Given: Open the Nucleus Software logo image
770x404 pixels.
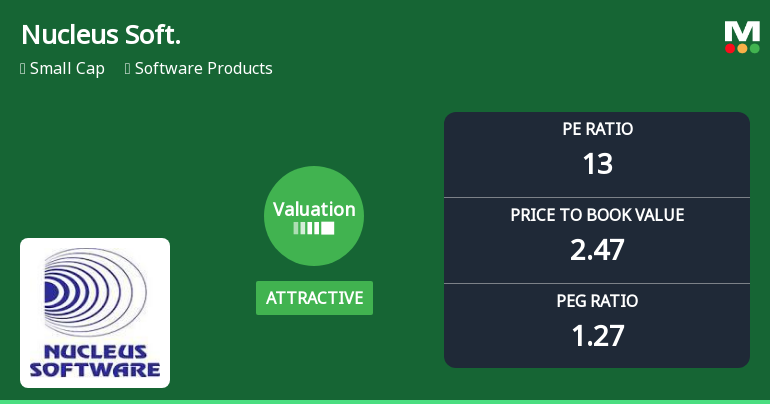Looking at the screenshot, I should point(95,312).
